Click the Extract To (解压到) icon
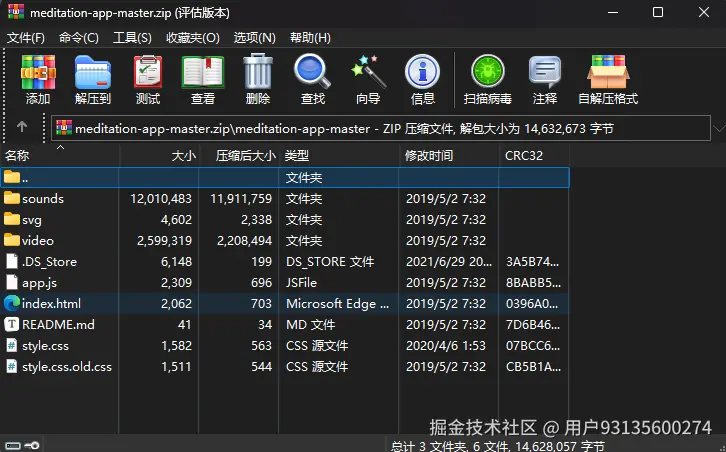 pos(93,72)
